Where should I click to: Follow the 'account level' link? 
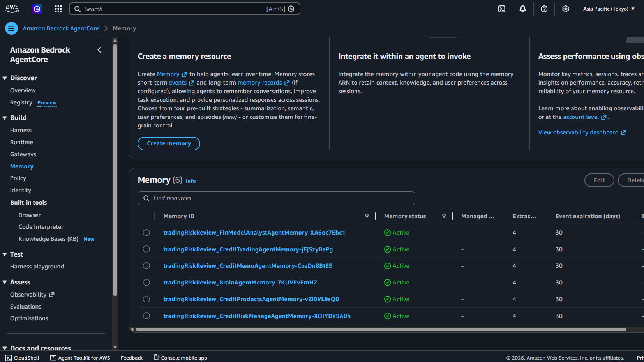[x=581, y=117]
